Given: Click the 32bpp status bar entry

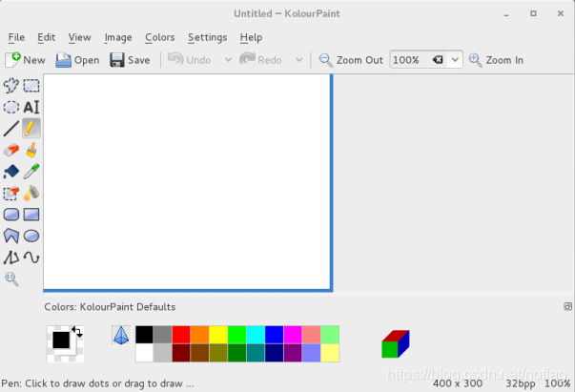Looking at the screenshot, I should 521,383.
